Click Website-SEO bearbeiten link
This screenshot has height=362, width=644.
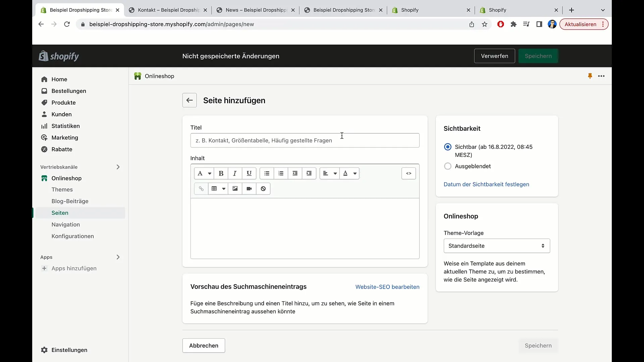pos(387,287)
